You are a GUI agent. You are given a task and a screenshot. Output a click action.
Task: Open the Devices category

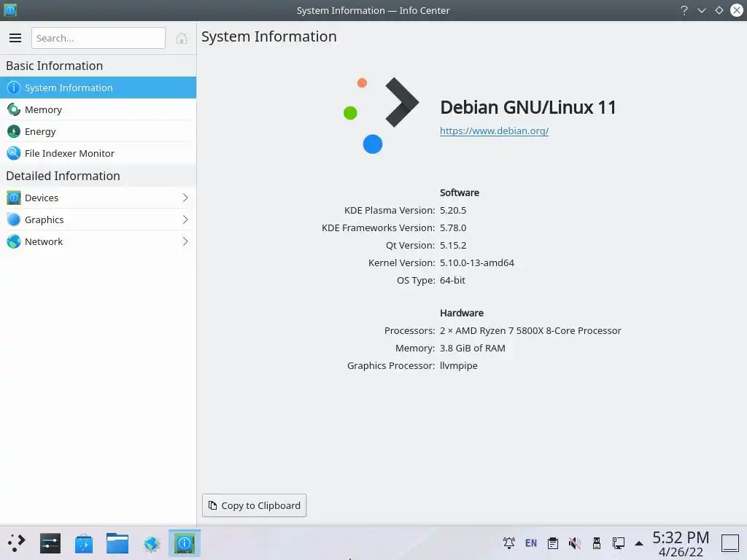[98, 198]
